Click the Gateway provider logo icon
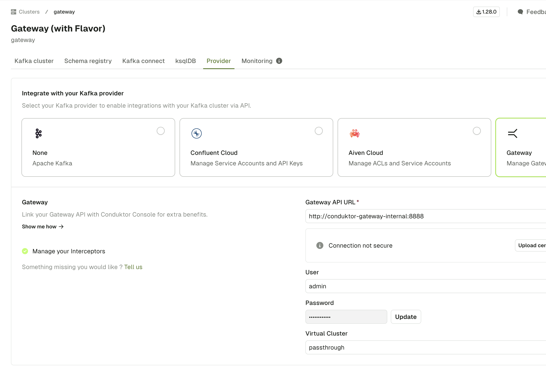Image resolution: width=546 pixels, height=392 pixels. click(x=513, y=133)
